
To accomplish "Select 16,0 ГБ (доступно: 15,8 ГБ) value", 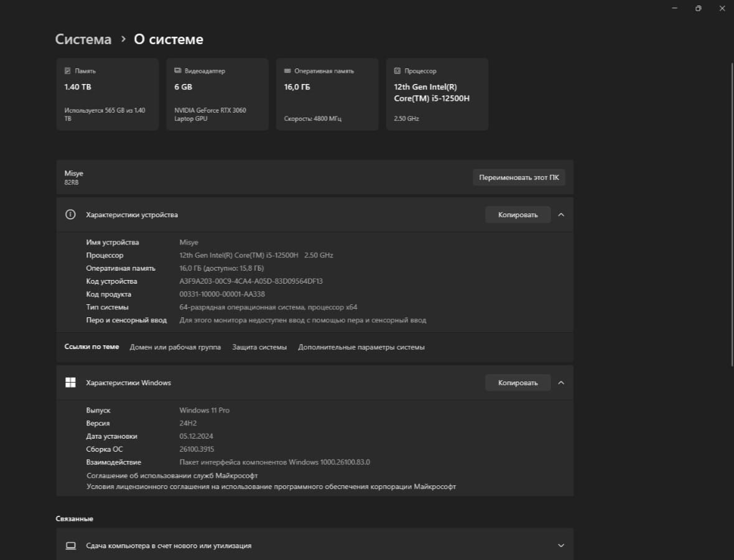I will tap(221, 268).
